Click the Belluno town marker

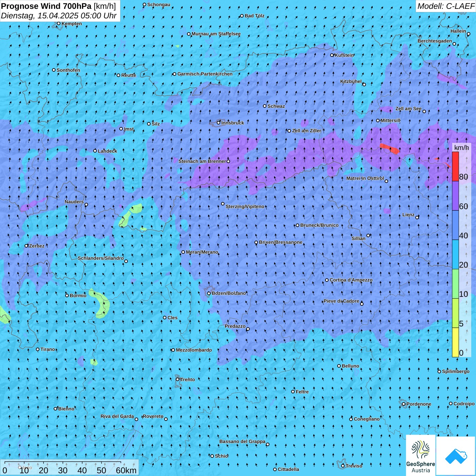(339, 366)
